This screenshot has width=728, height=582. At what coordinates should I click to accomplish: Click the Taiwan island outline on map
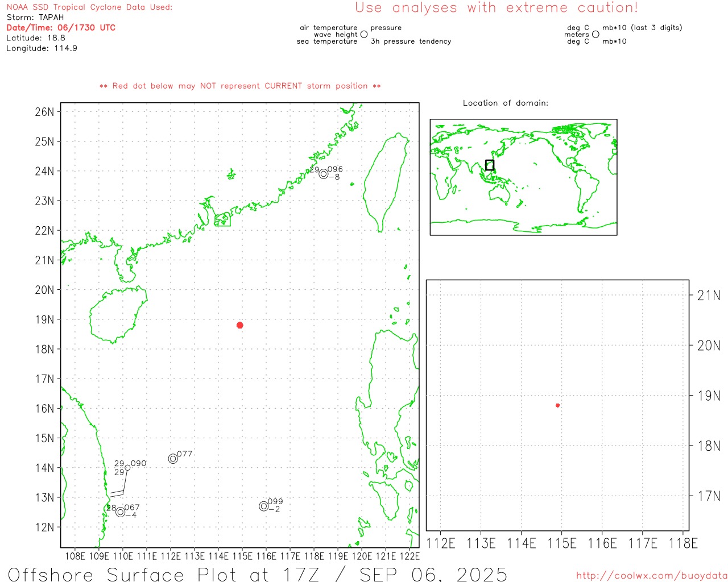[x=387, y=182]
